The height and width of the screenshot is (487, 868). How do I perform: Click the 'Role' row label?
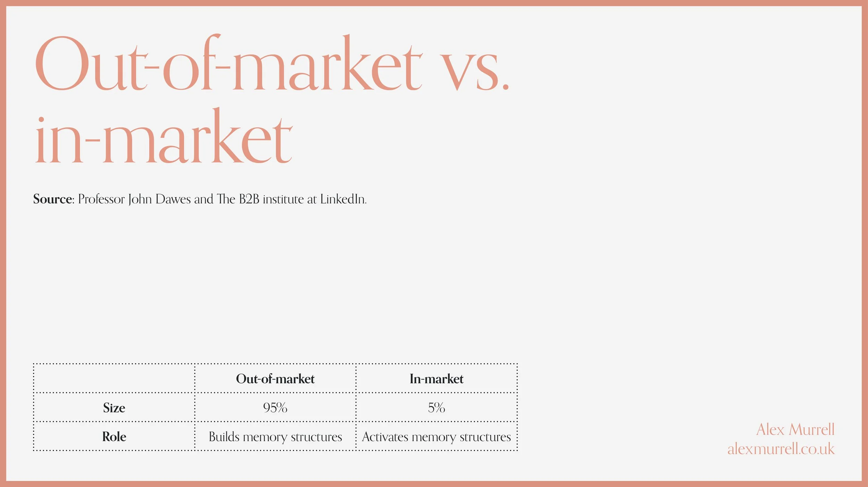coord(114,436)
